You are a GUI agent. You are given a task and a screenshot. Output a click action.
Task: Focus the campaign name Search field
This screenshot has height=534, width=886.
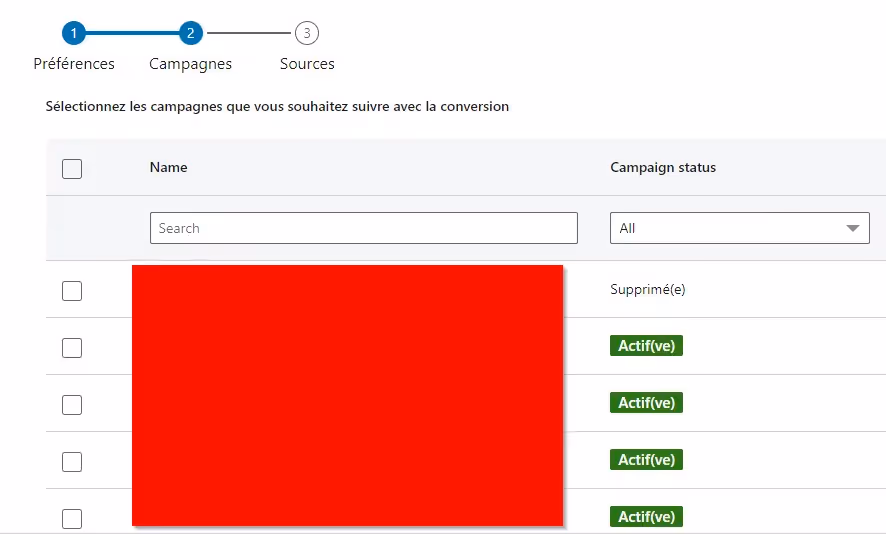point(364,228)
